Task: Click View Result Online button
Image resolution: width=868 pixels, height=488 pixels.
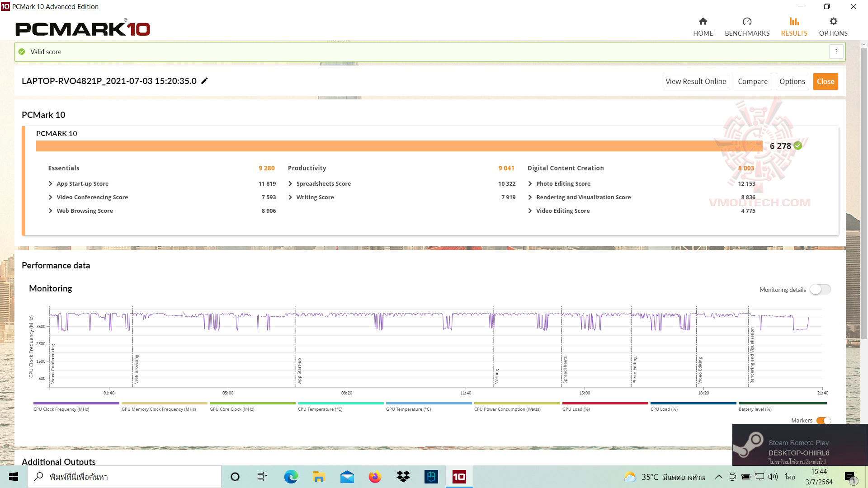Action: click(x=695, y=81)
